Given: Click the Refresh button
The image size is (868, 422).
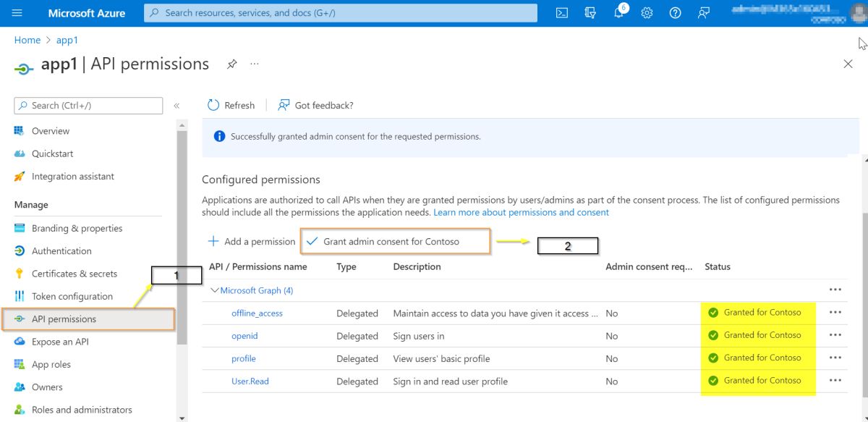Looking at the screenshot, I should (x=231, y=105).
